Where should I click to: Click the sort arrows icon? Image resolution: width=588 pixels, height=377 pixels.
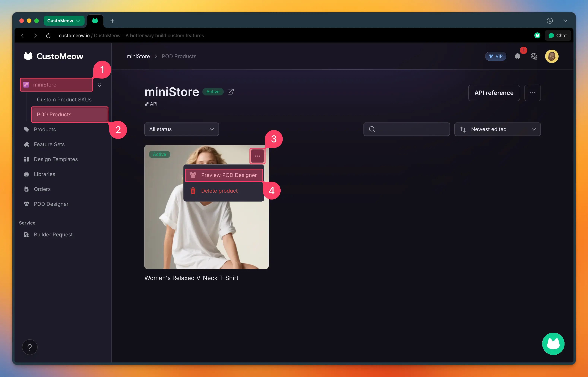(x=463, y=129)
